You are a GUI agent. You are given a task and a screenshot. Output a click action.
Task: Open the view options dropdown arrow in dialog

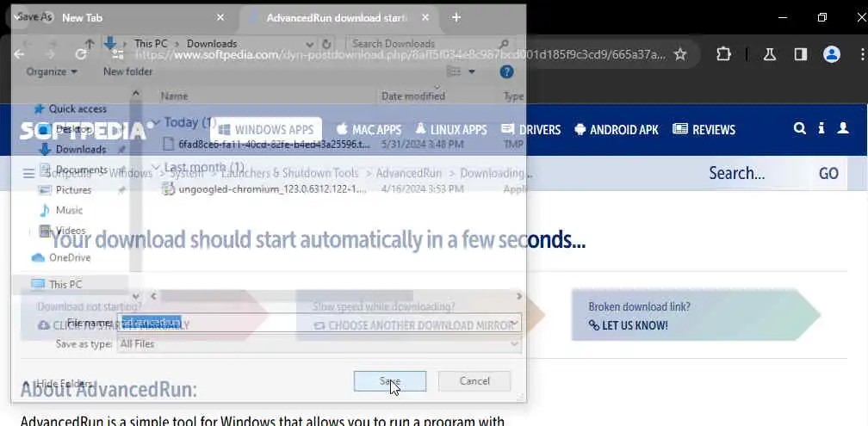tap(472, 71)
